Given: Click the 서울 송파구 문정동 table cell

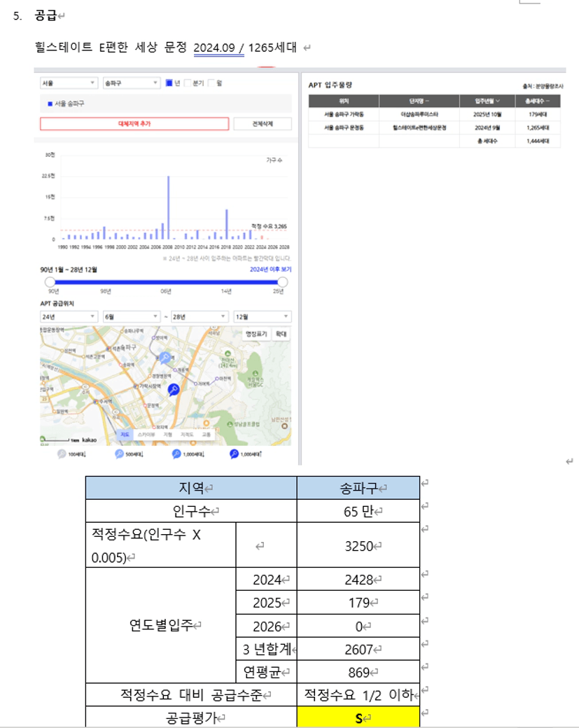Looking at the screenshot, I should [x=344, y=127].
